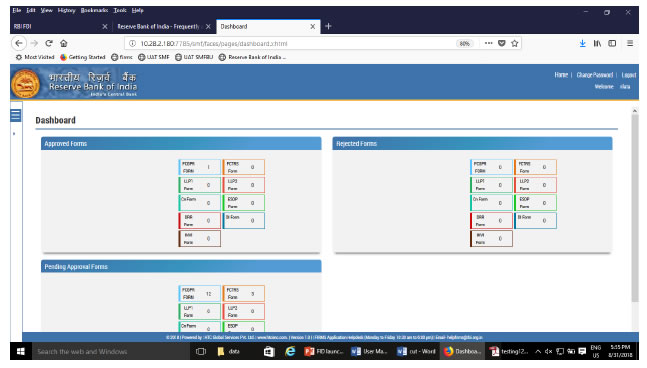
Task: Reload the page with the refresh icon
Action: pos(49,43)
